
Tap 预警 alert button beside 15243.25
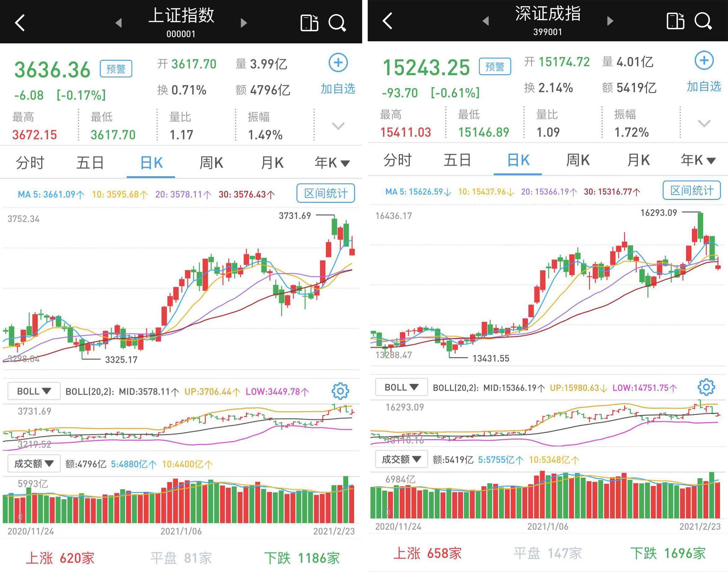coord(495,66)
